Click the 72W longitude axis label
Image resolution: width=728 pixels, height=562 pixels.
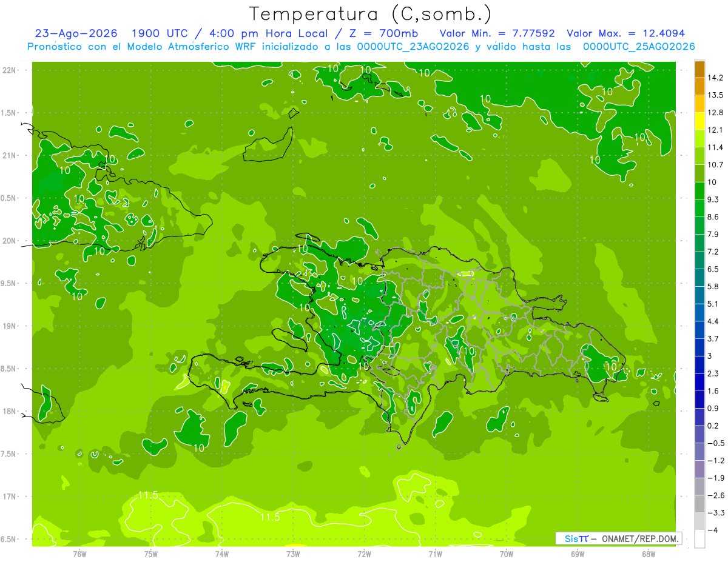point(364,554)
